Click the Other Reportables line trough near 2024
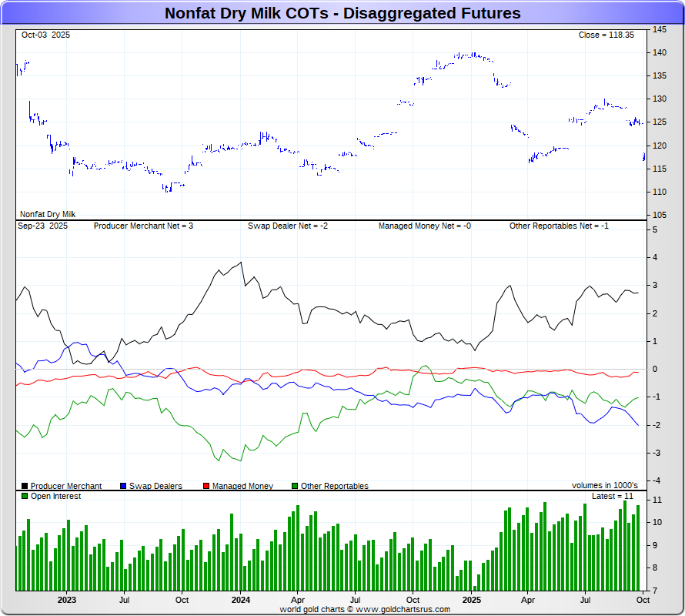 click(x=241, y=460)
